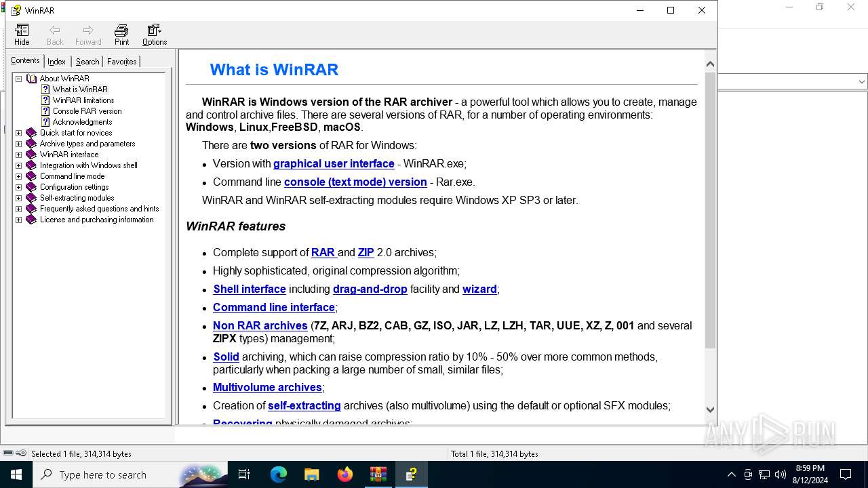The image size is (868, 488).
Task: Follow the console (text mode) version link
Action: pyautogui.click(x=355, y=182)
